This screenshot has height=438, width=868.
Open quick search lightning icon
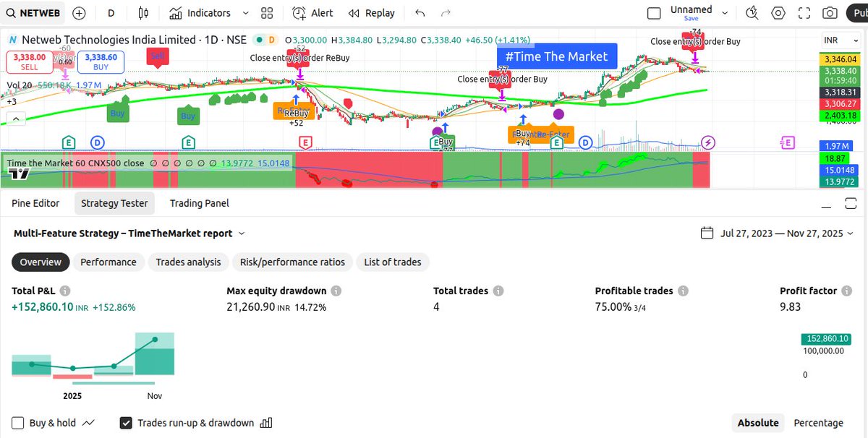(752, 13)
